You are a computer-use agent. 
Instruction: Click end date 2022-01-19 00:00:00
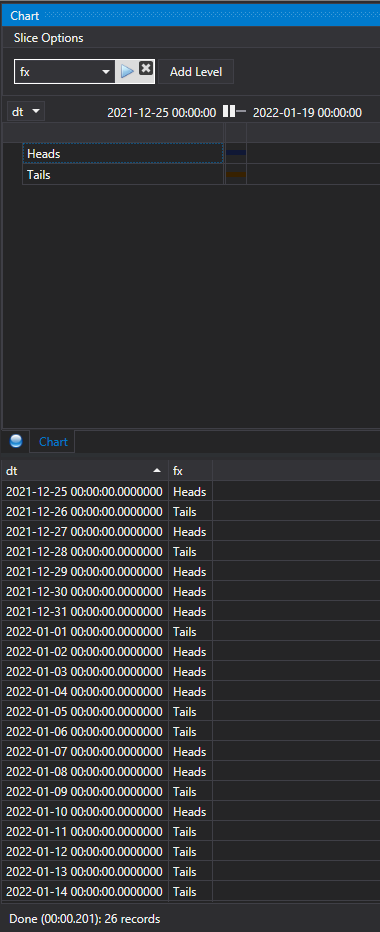pos(307,112)
